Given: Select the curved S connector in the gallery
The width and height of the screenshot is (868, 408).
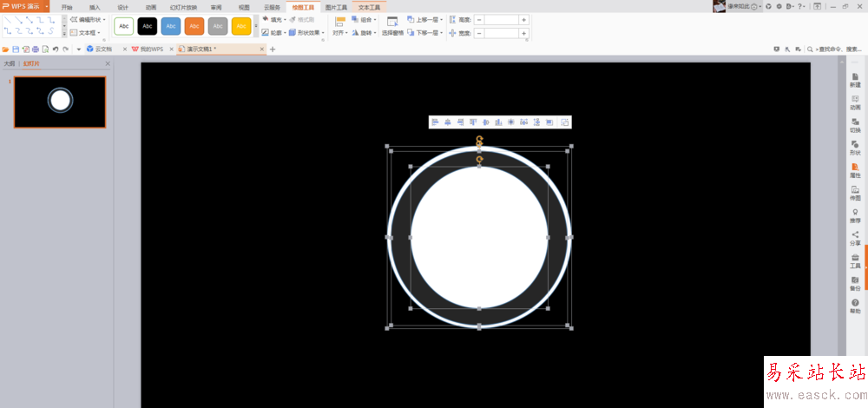Looking at the screenshot, I should point(51,31).
